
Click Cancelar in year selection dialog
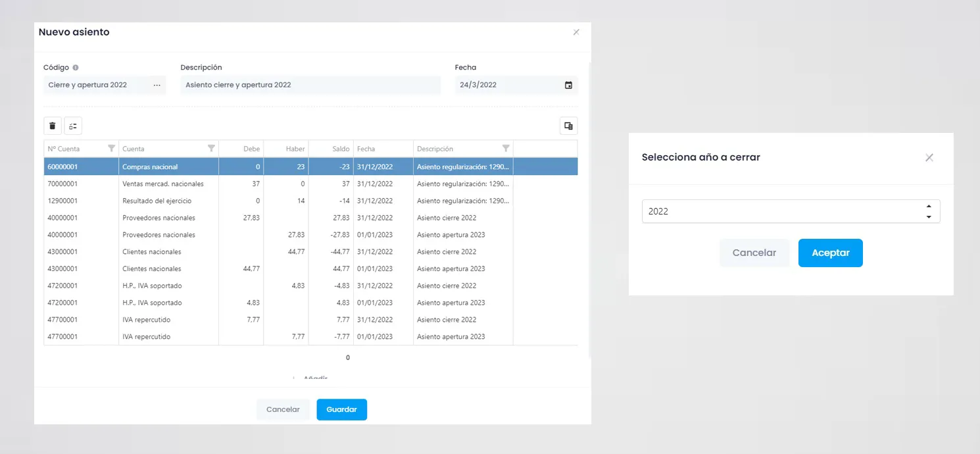pos(754,253)
